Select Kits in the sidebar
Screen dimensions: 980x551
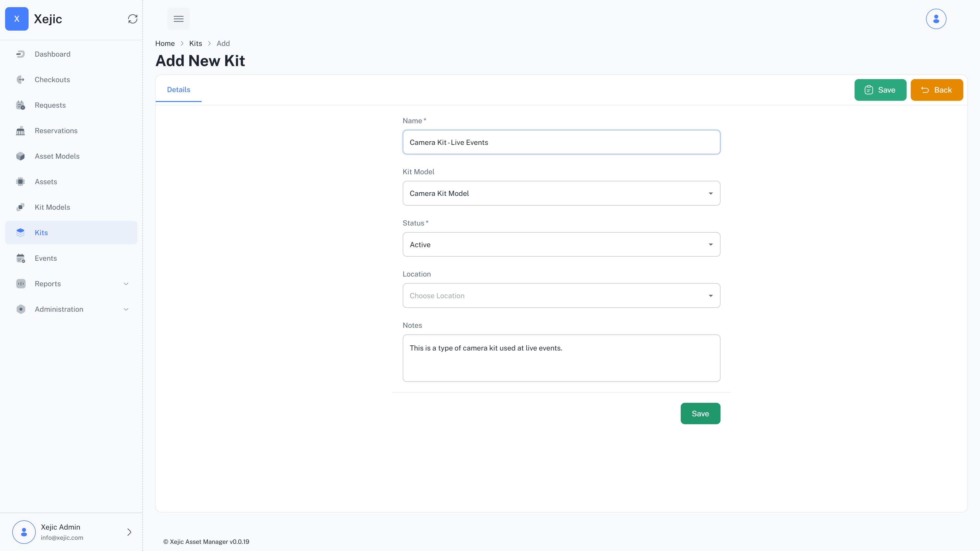click(x=71, y=232)
